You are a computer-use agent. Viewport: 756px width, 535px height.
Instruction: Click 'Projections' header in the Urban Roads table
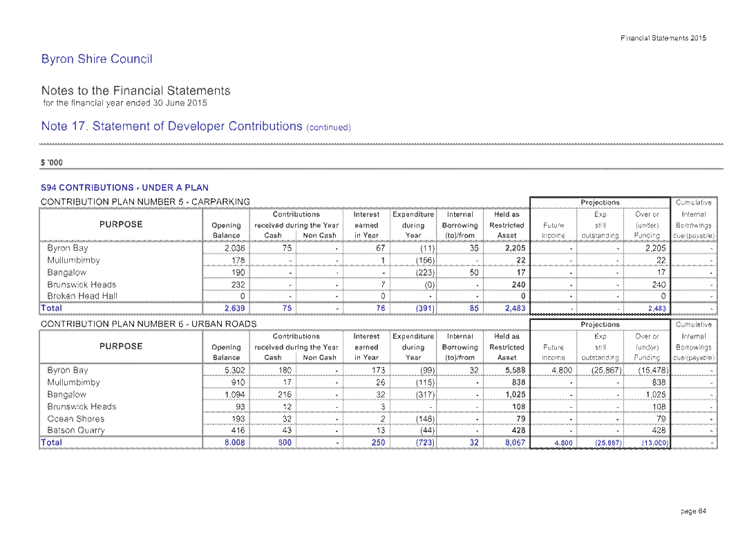(x=601, y=325)
